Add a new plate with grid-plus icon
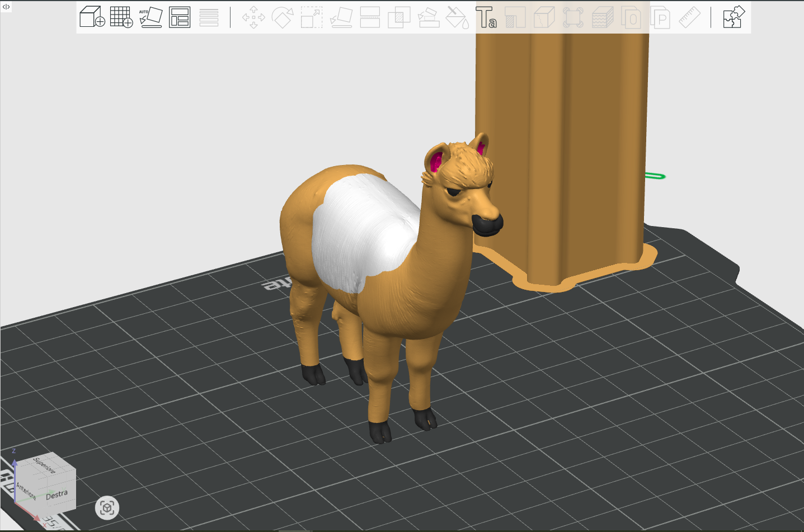The height and width of the screenshot is (532, 804). click(121, 17)
